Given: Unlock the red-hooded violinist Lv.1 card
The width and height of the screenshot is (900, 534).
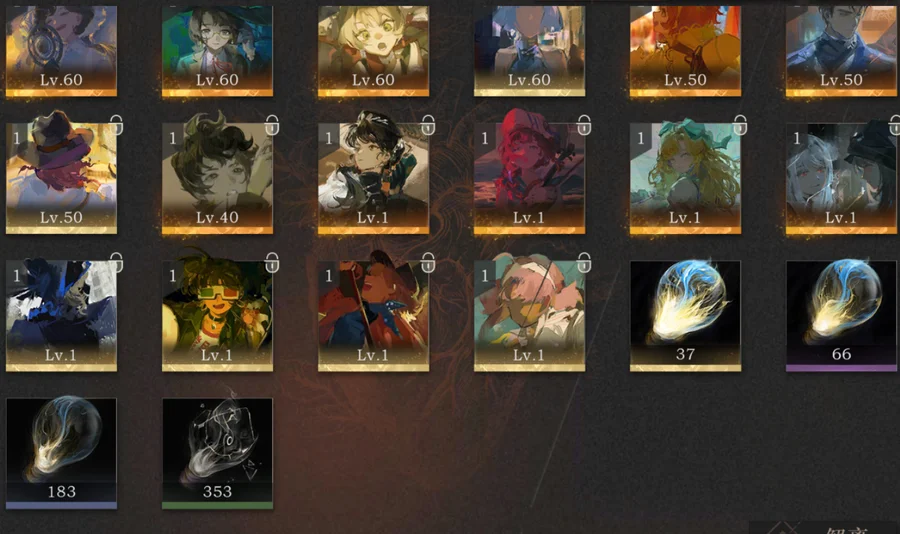Looking at the screenshot, I should pyautogui.click(x=584, y=125).
